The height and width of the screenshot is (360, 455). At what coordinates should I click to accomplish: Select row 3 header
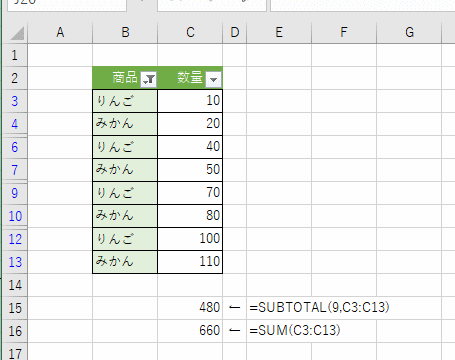point(14,101)
